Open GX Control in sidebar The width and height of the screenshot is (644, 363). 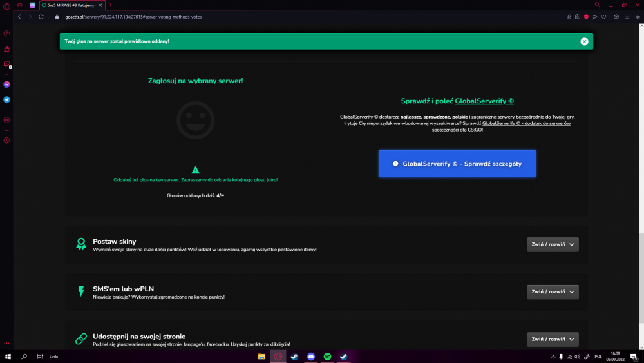(x=6, y=34)
